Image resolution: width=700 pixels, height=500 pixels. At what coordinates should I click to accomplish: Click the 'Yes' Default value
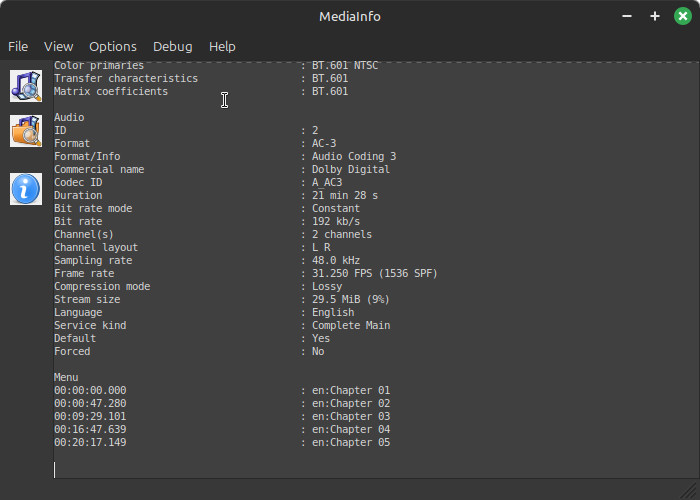point(321,338)
